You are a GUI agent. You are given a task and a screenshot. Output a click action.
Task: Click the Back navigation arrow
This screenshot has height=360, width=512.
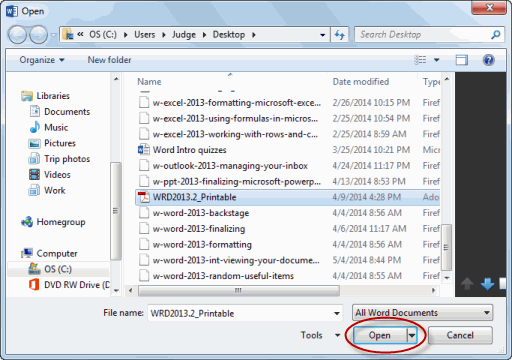(17, 35)
